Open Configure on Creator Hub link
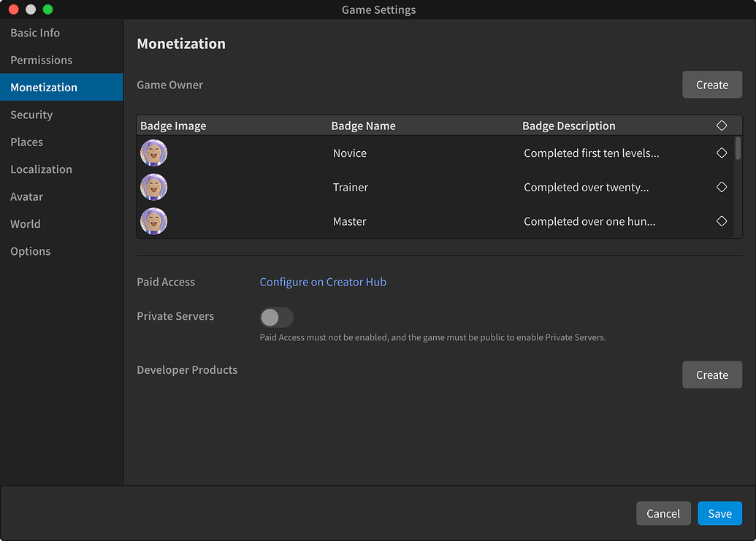 [x=323, y=282]
